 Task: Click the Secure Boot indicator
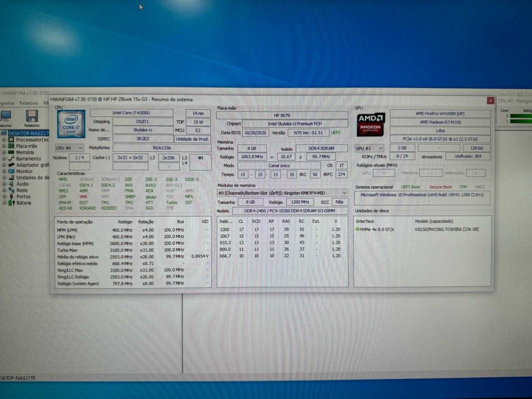440,187
